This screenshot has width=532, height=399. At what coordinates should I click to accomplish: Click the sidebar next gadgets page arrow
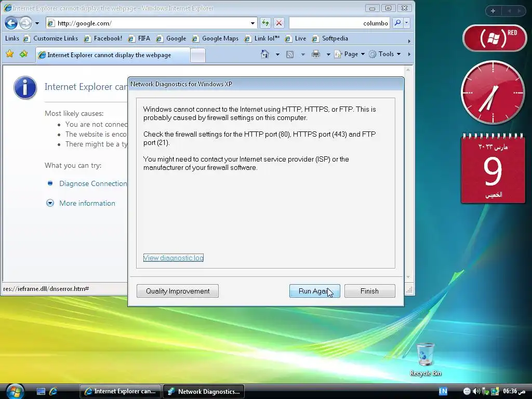click(x=519, y=11)
